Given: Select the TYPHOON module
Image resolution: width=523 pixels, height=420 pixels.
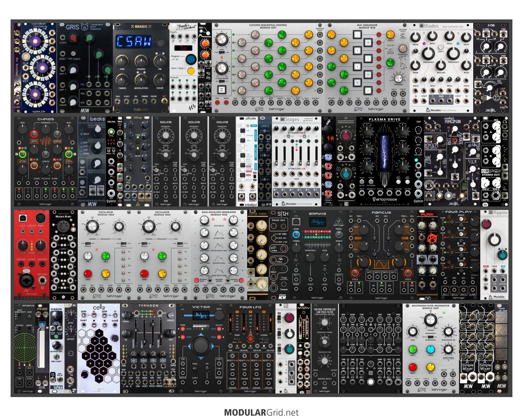Looking at the screenshot, I should pos(148,348).
